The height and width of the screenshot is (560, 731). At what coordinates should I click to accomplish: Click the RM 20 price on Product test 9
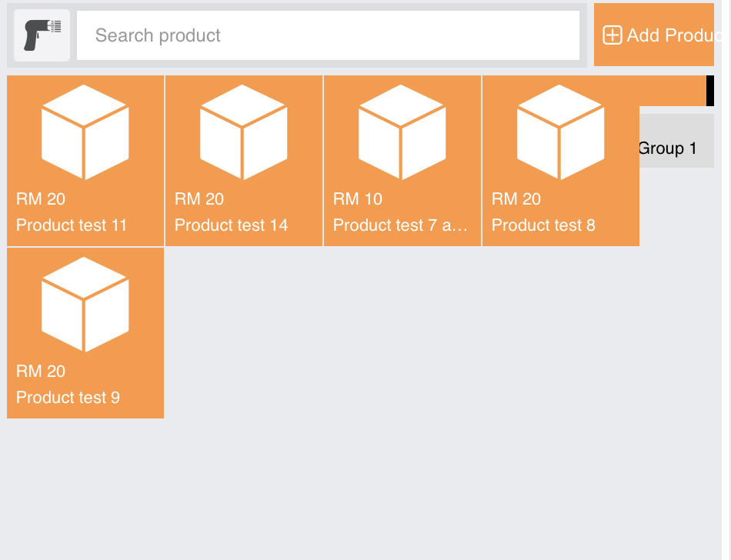pos(41,372)
